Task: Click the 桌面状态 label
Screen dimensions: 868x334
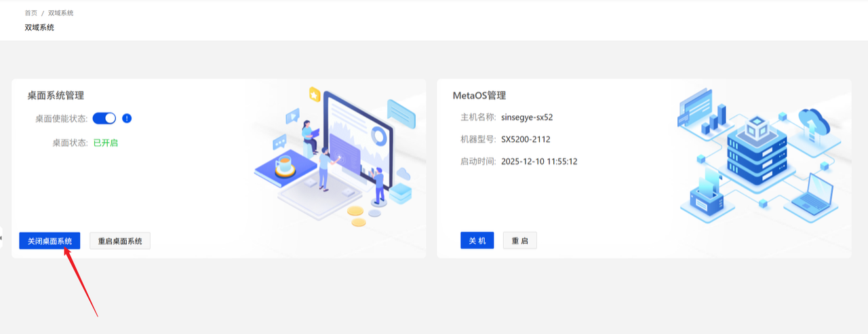Action: tap(71, 143)
